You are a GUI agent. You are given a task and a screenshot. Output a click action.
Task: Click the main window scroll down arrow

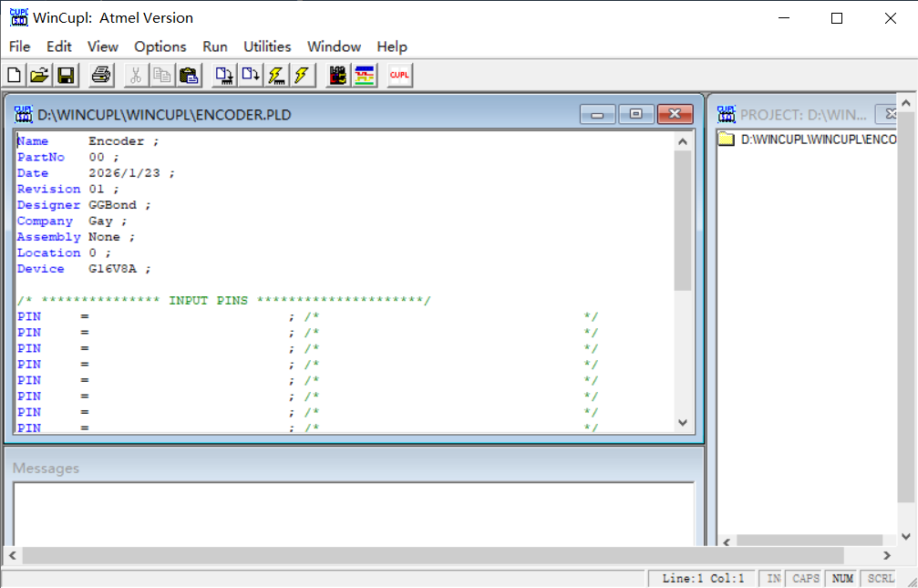(x=906, y=536)
